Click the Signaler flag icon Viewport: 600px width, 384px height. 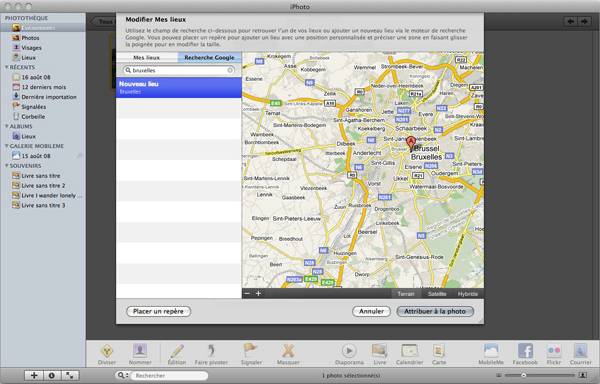coord(251,350)
